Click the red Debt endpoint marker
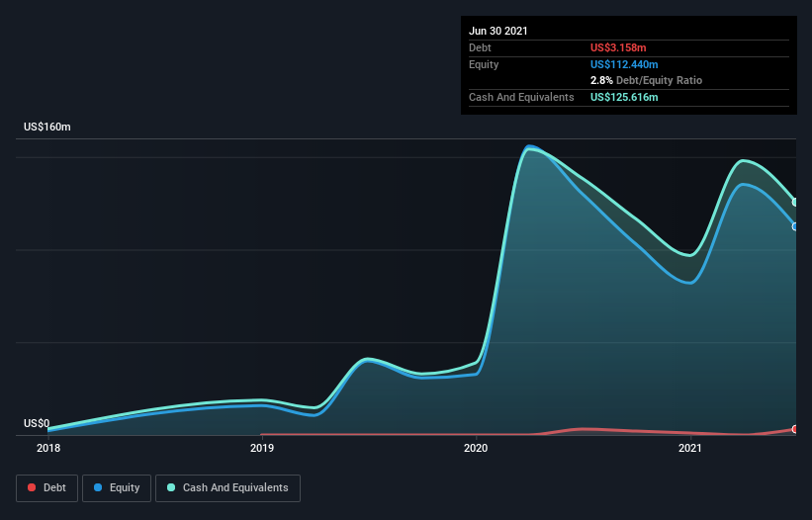This screenshot has width=812, height=520. (795, 429)
